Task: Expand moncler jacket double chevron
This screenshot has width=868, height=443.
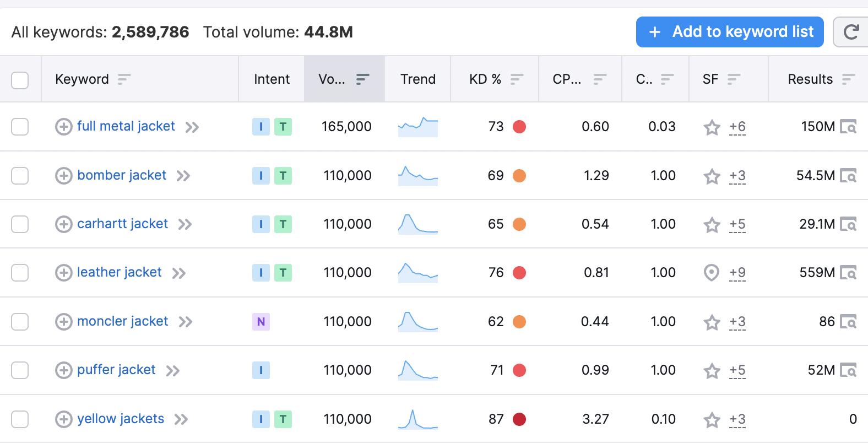Action: 186,322
